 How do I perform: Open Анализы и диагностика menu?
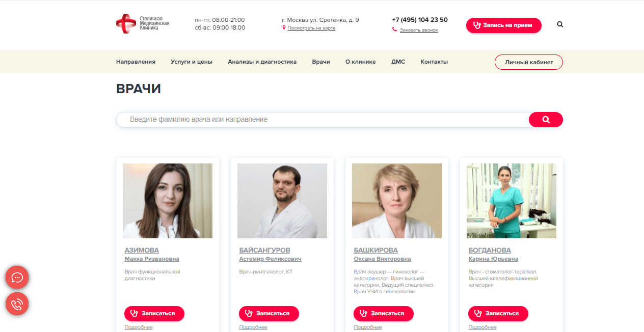[262, 62]
